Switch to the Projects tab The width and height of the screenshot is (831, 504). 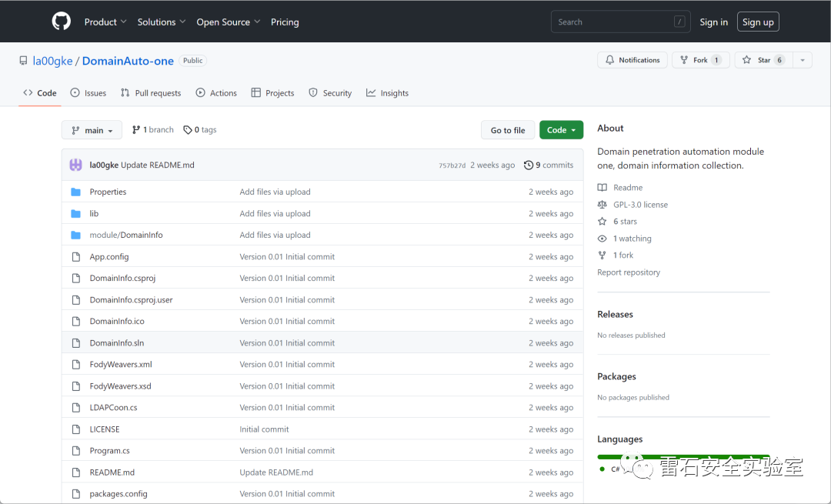point(272,93)
